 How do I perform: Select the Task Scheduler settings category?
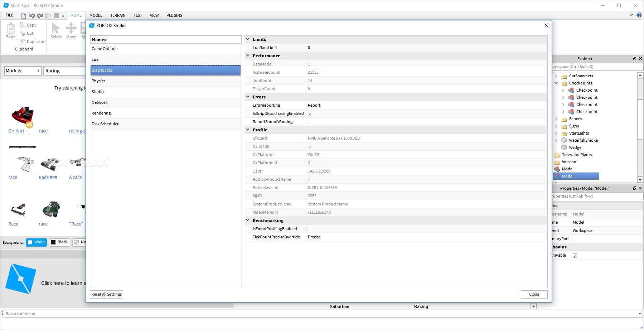165,124
